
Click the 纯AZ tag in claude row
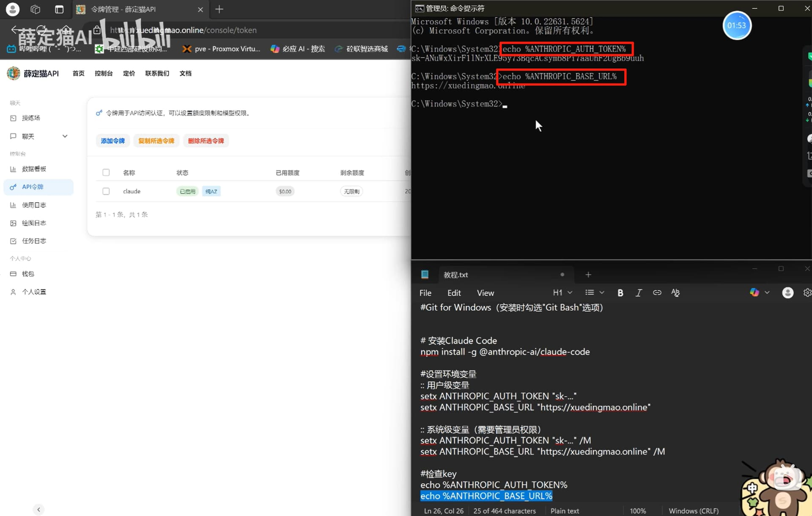tap(211, 191)
